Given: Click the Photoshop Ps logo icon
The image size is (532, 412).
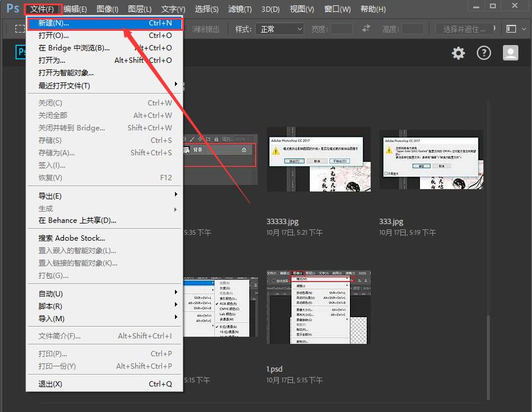Looking at the screenshot, I should tap(13, 8).
